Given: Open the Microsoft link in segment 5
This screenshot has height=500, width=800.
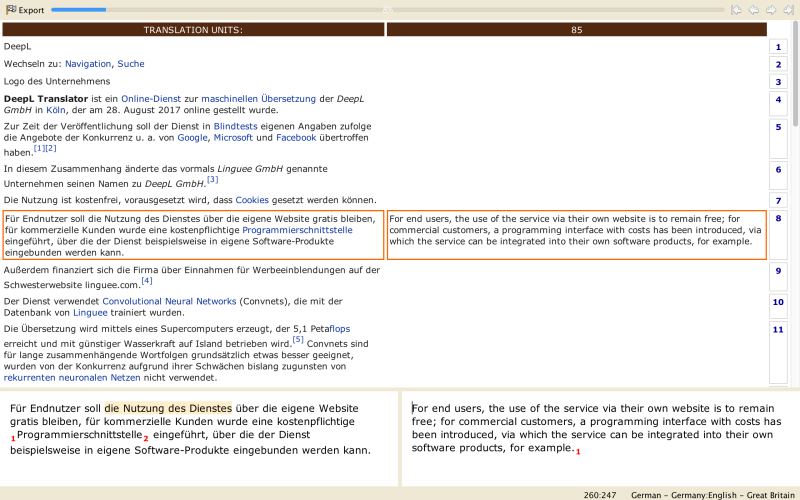Looking at the screenshot, I should [233, 138].
